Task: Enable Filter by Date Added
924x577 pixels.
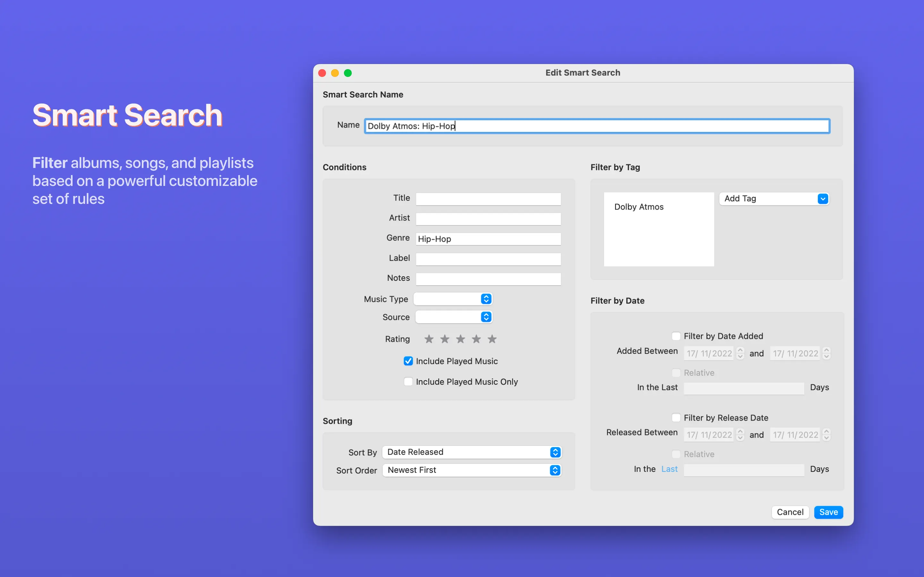Action: [676, 336]
